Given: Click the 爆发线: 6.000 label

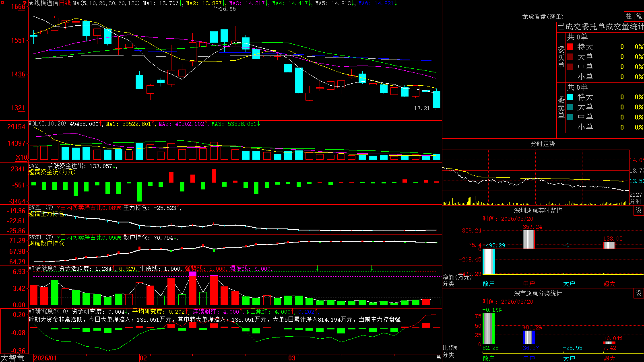Looking at the screenshot, I should coord(250,268).
